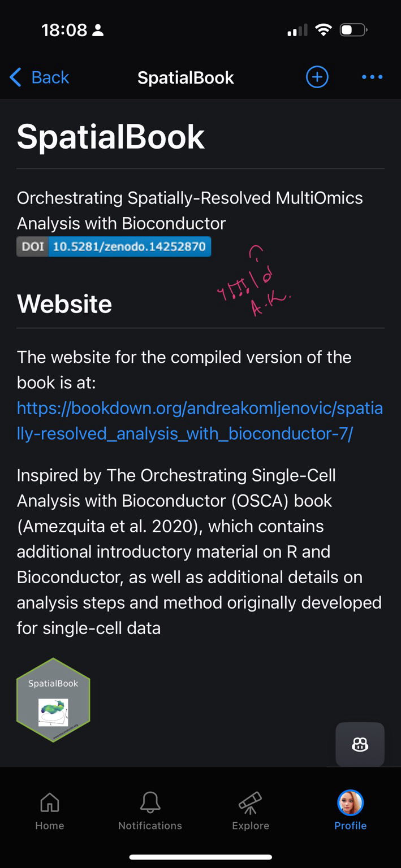Switch to the Explore tab label
This screenshot has height=868, width=401.
pyautogui.click(x=251, y=826)
